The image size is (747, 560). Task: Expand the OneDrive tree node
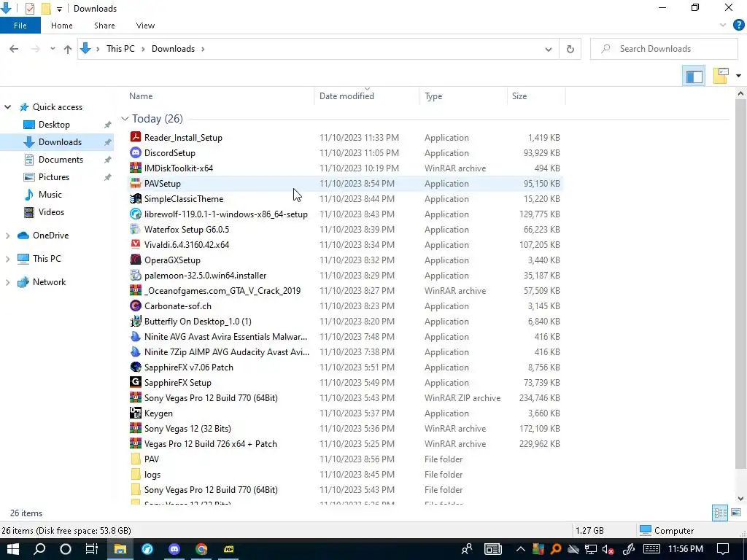coord(7,236)
